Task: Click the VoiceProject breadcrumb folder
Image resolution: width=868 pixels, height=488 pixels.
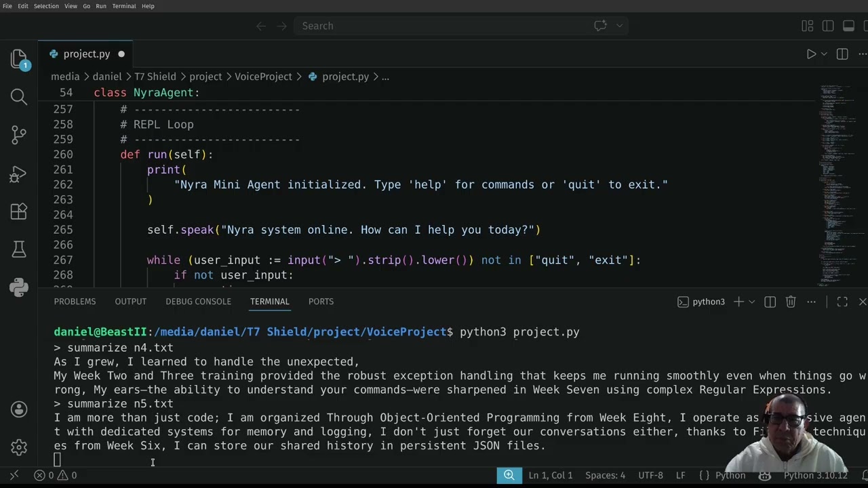Action: [x=263, y=77]
